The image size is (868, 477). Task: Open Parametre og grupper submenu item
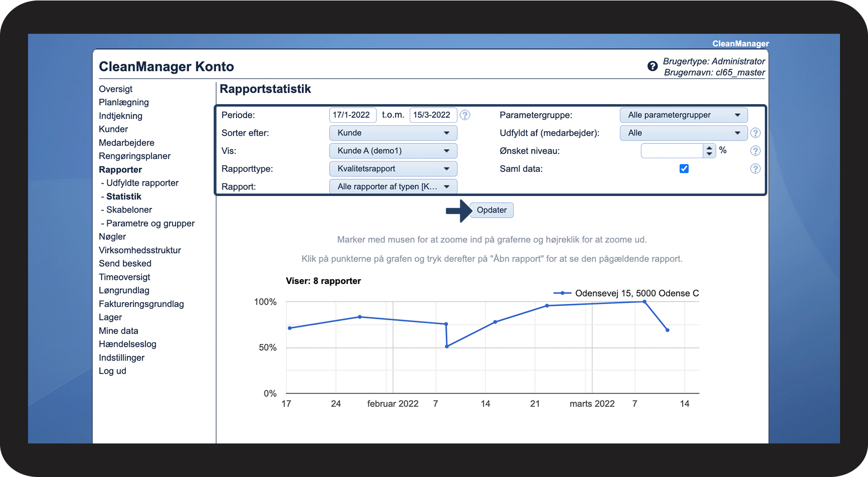(x=150, y=224)
